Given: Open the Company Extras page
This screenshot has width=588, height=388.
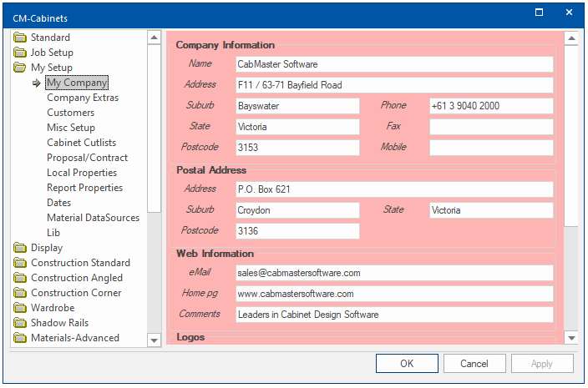Looking at the screenshot, I should tap(83, 98).
